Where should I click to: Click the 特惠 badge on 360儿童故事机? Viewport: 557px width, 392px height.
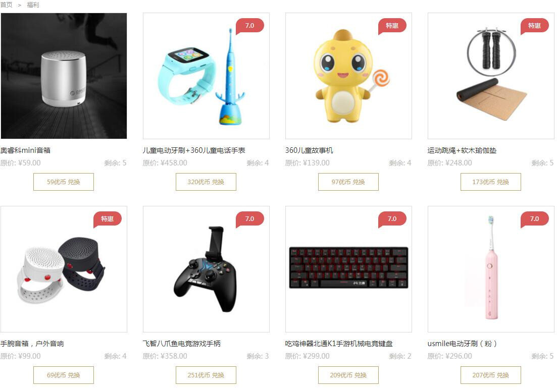(x=392, y=26)
